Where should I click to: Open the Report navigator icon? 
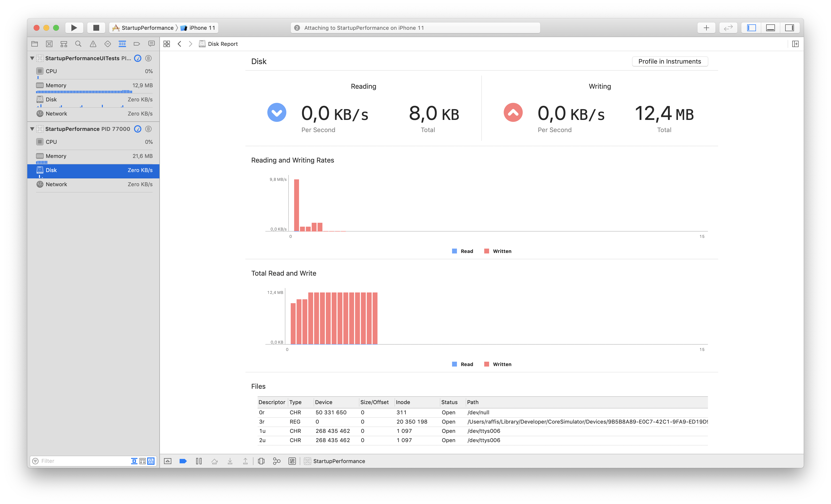(x=151, y=44)
